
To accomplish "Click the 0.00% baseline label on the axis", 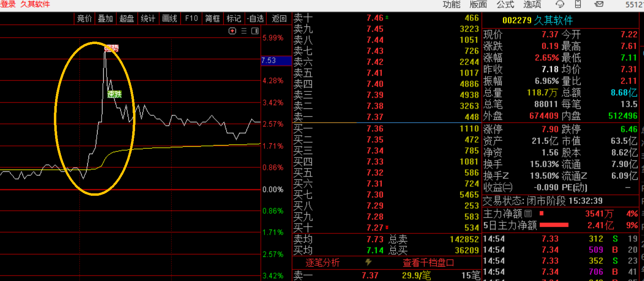I will (x=273, y=190).
